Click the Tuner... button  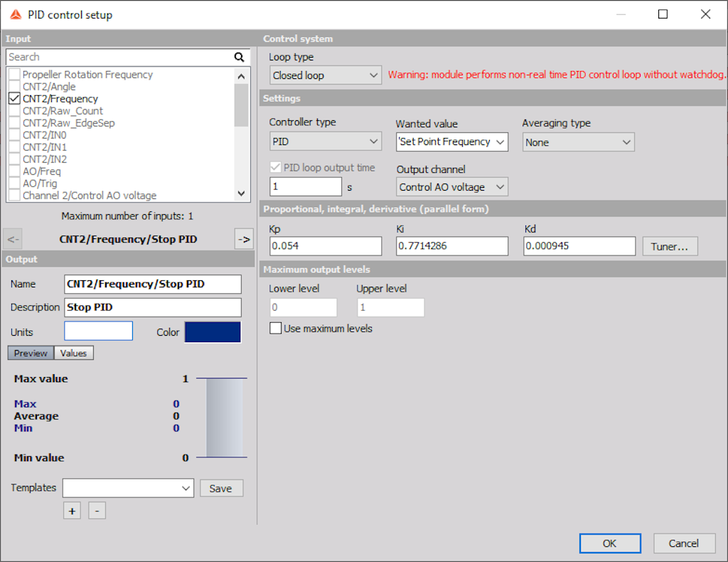[x=670, y=246]
